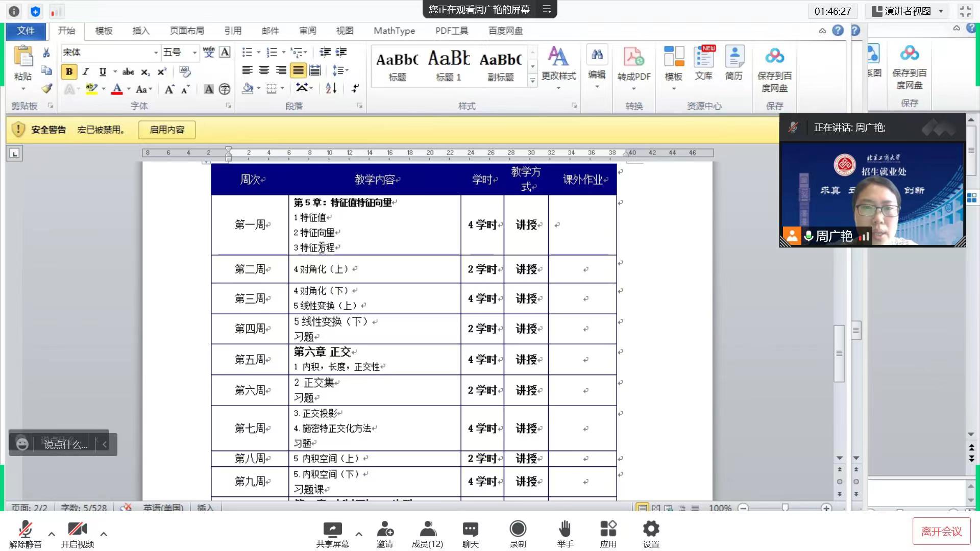Toggle bold formatting button
Image resolution: width=980 pixels, height=551 pixels.
click(x=69, y=72)
